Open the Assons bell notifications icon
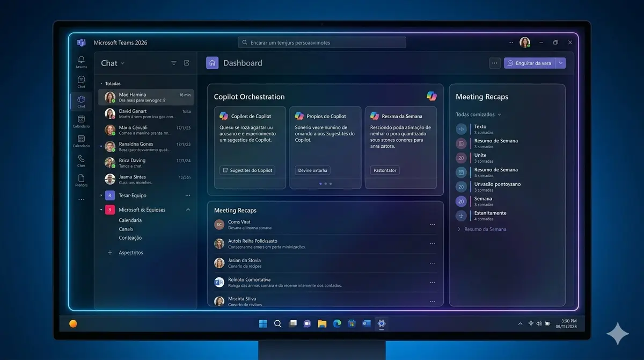The height and width of the screenshot is (360, 644). point(81,59)
